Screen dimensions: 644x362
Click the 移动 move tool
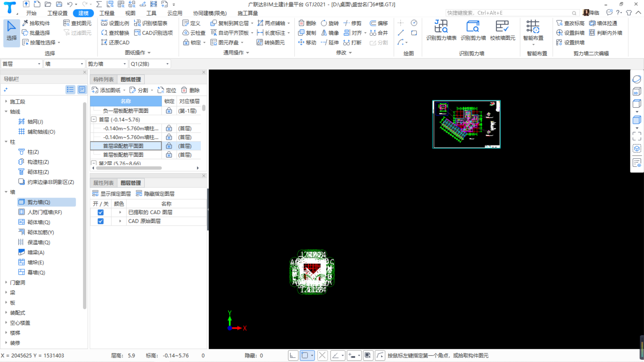click(307, 43)
